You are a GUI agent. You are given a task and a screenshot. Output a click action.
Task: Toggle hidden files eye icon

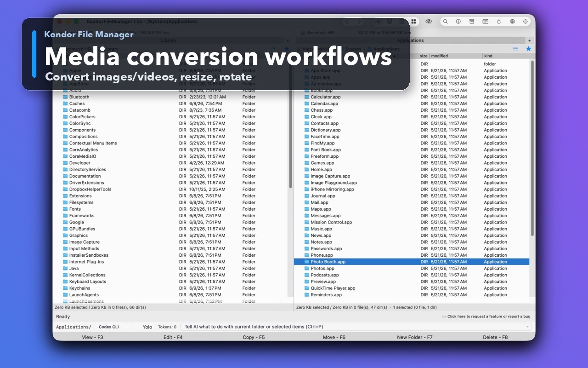tap(429, 22)
